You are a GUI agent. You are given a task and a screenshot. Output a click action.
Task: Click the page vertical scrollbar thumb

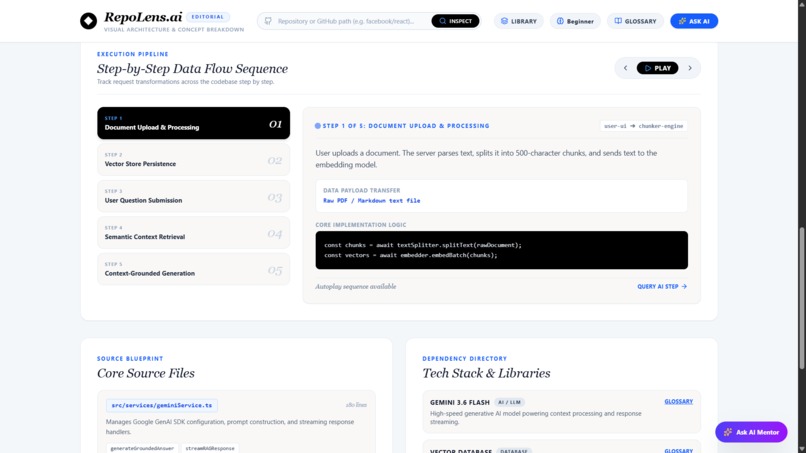pyautogui.click(x=801, y=298)
